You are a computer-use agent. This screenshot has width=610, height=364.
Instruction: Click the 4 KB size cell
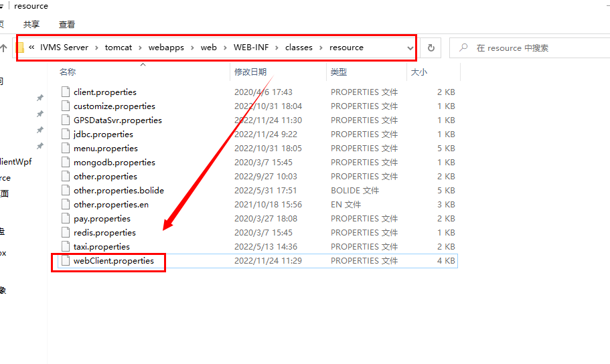point(446,260)
